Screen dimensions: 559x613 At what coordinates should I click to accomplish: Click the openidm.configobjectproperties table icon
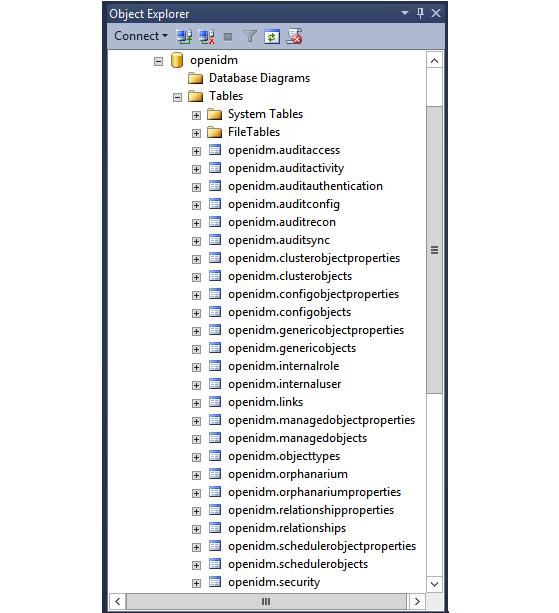(x=215, y=294)
